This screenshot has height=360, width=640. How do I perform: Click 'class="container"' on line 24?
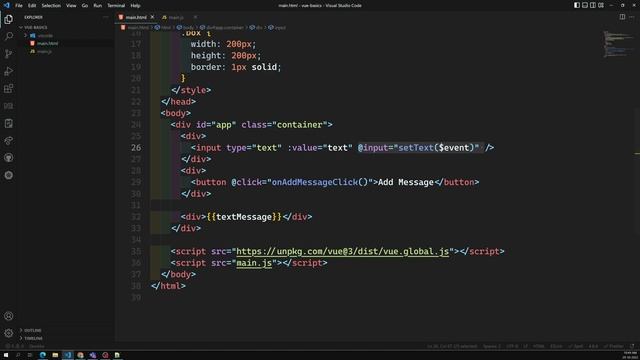(284, 125)
